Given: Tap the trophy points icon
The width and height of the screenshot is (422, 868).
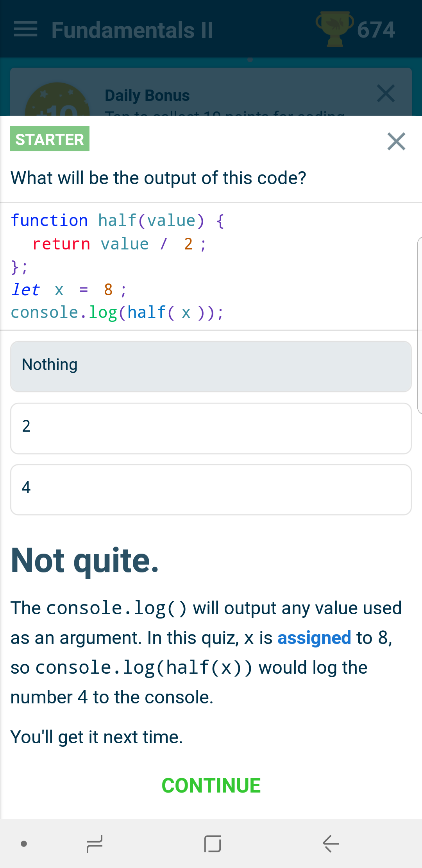Looking at the screenshot, I should [335, 29].
